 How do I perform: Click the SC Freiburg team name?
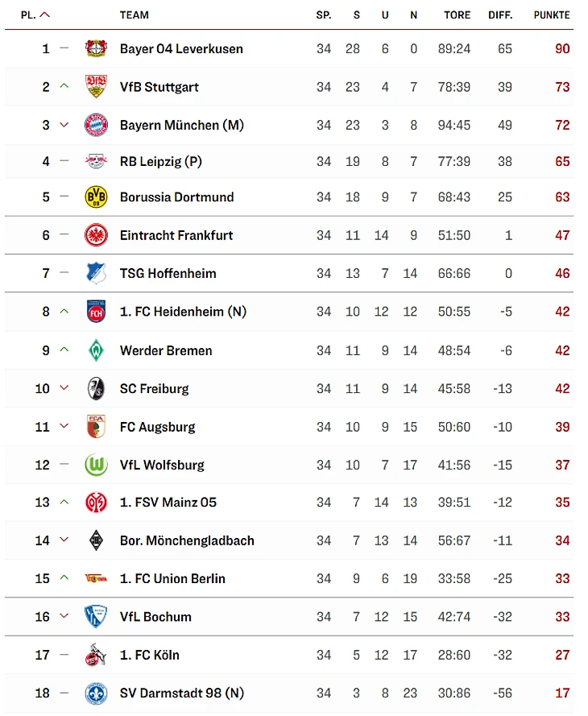pyautogui.click(x=154, y=389)
